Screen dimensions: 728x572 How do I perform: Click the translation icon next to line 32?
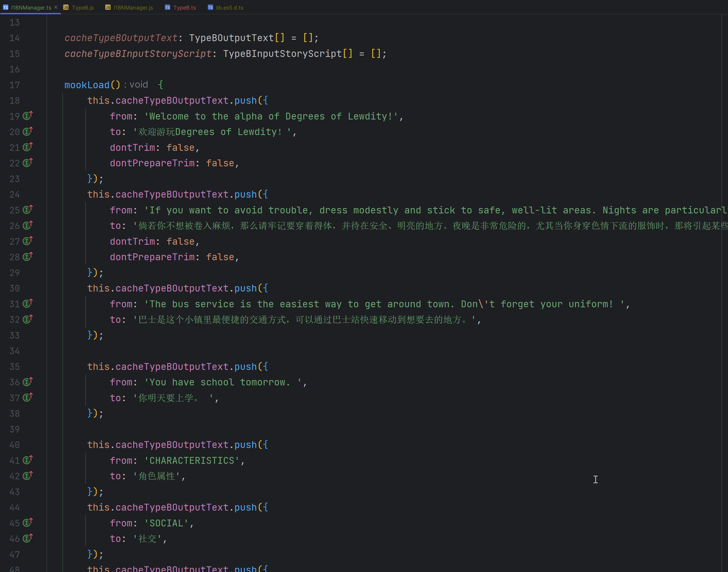[x=27, y=319]
